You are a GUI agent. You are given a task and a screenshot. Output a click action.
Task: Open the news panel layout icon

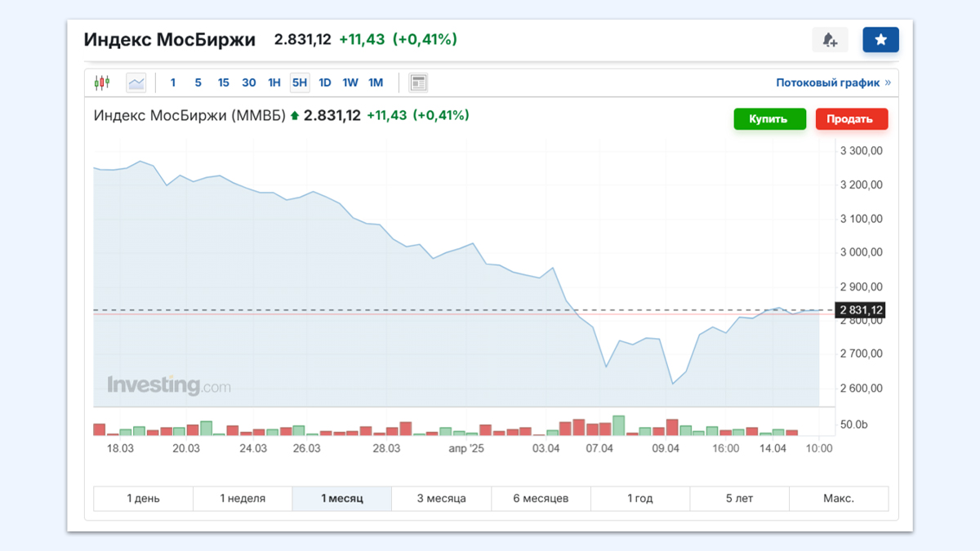[x=418, y=82]
